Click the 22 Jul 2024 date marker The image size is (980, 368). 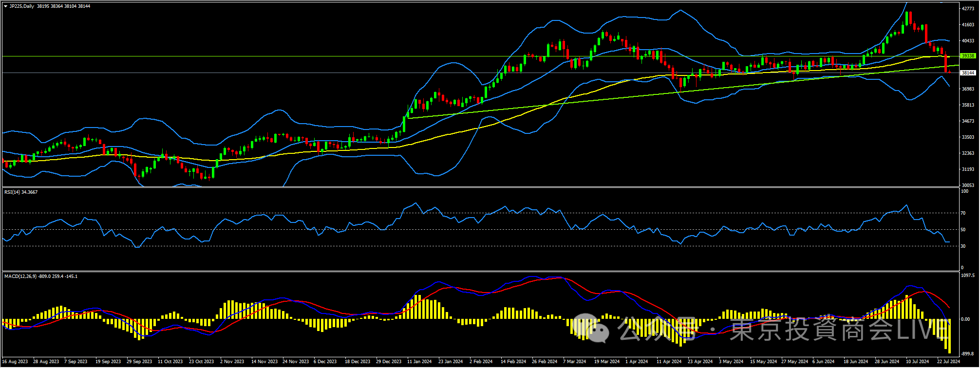tap(948, 362)
